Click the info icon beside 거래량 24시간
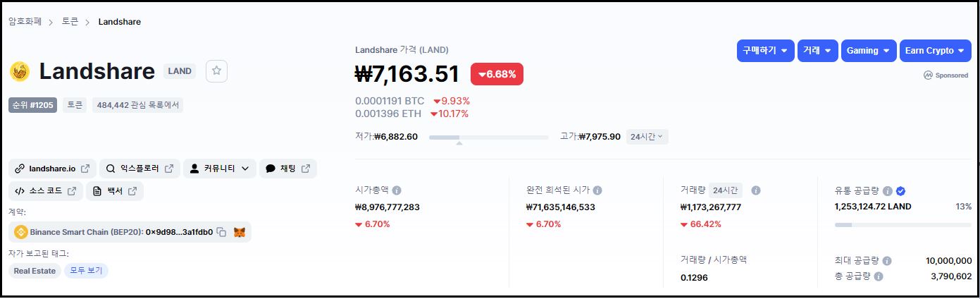 click(x=756, y=190)
